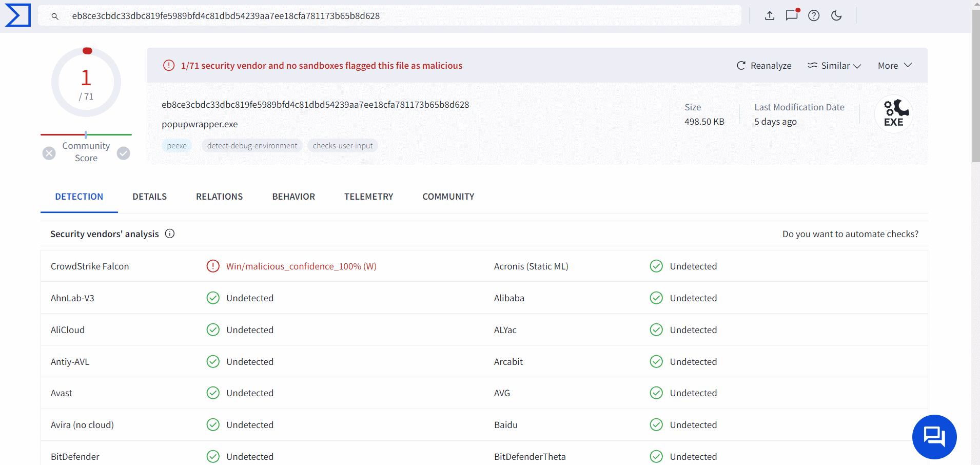Click the Baidu undetected check icon
This screenshot has width=980, height=465.
656,424
